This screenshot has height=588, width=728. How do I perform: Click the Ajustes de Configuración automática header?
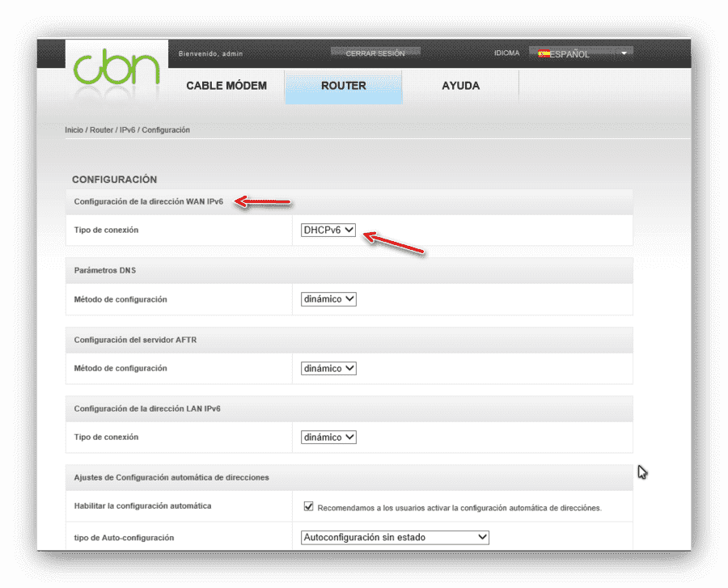(171, 477)
